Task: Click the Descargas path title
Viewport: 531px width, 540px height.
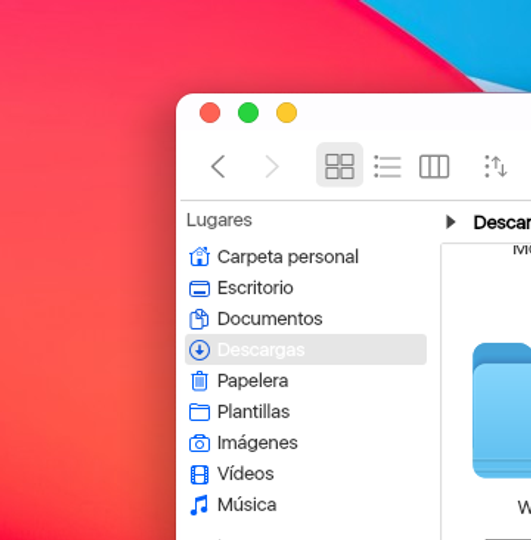Action: (x=502, y=222)
